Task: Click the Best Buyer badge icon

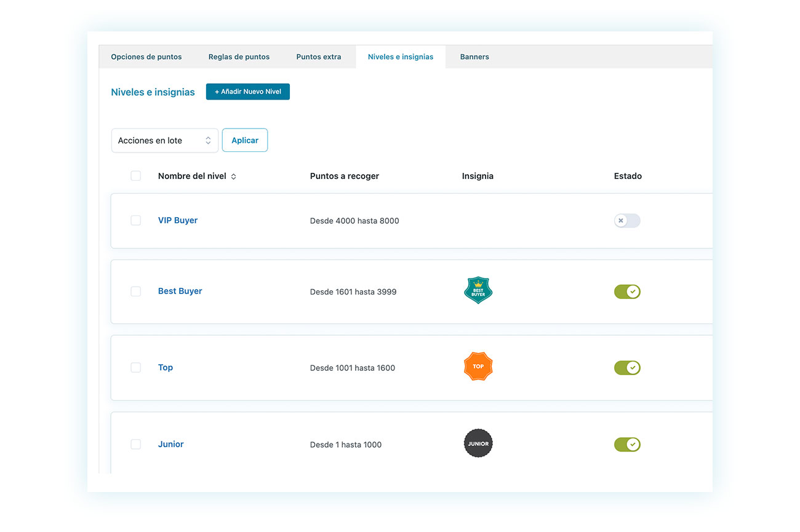Action: [x=478, y=290]
